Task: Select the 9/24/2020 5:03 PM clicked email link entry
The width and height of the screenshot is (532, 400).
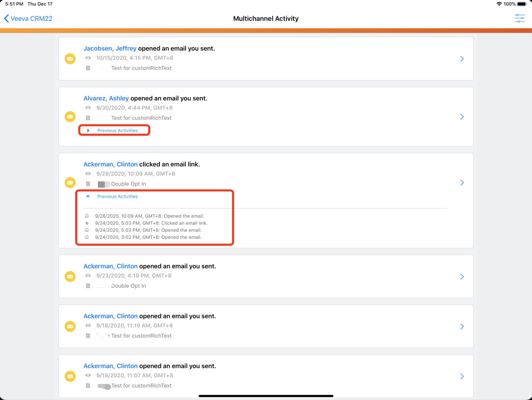Action: tap(151, 223)
